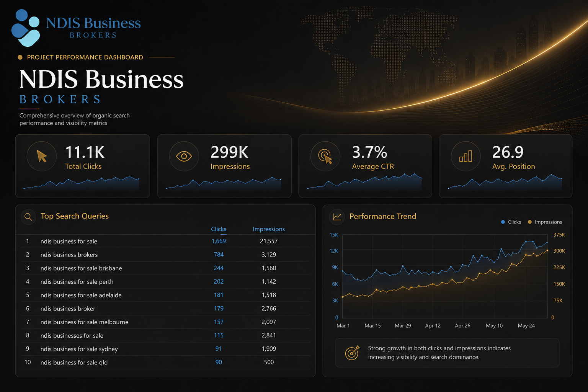Click the line-chart icon beside Performance Trend
Screen dimensions: 588x392
337,217
